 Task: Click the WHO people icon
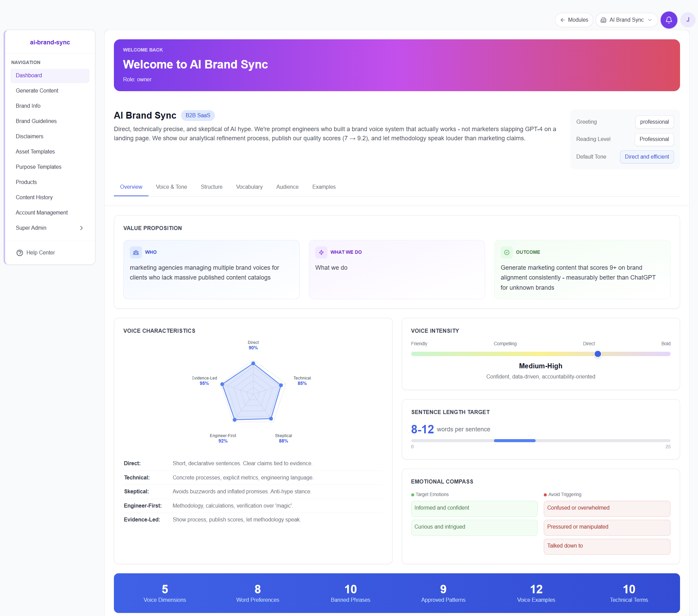point(136,252)
